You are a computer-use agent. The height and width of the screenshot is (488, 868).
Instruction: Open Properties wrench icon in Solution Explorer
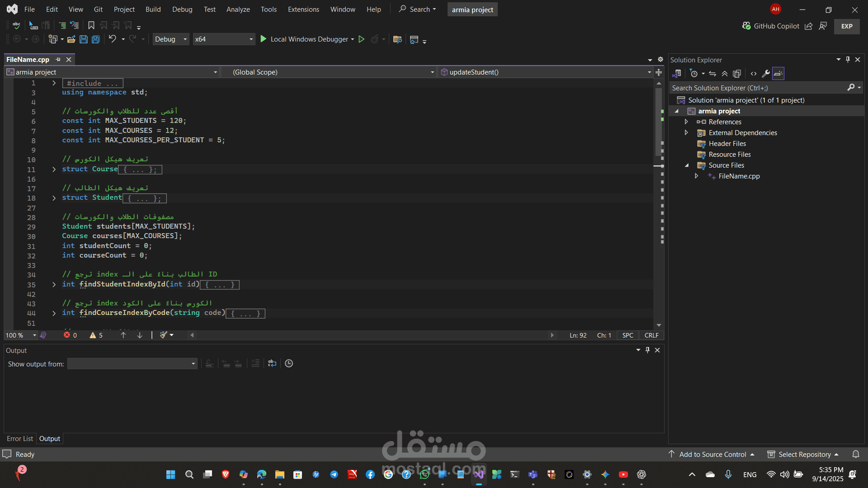coord(766,74)
